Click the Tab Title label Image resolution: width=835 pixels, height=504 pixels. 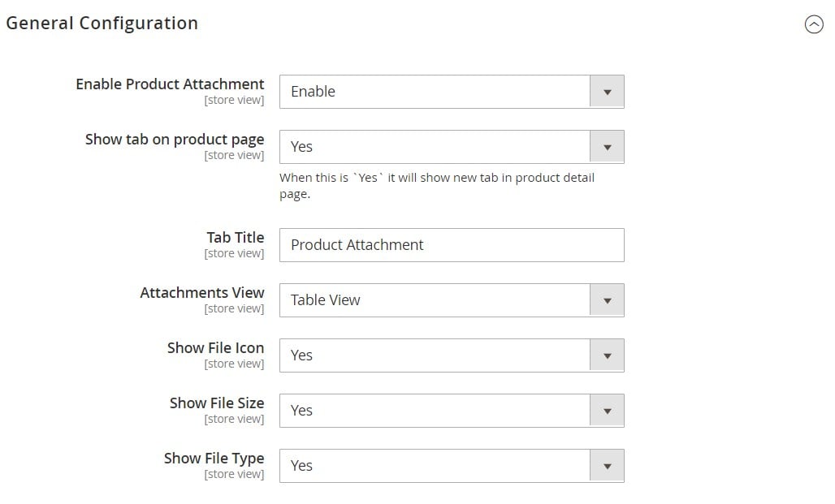click(236, 237)
